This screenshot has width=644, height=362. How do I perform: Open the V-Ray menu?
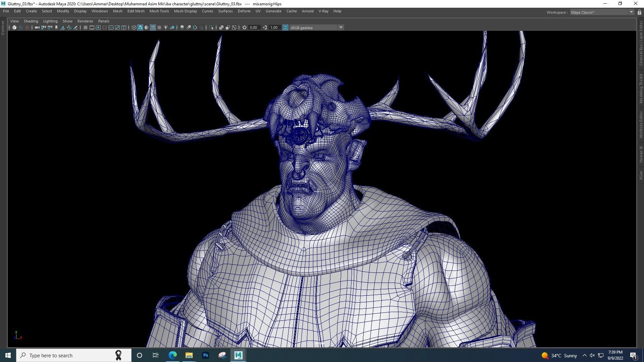pos(323,11)
